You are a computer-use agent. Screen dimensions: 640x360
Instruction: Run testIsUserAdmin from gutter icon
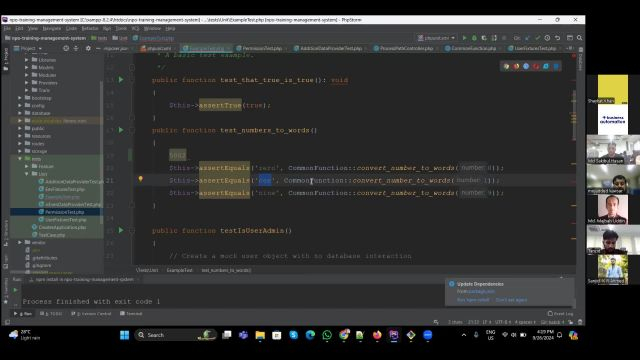(121, 230)
